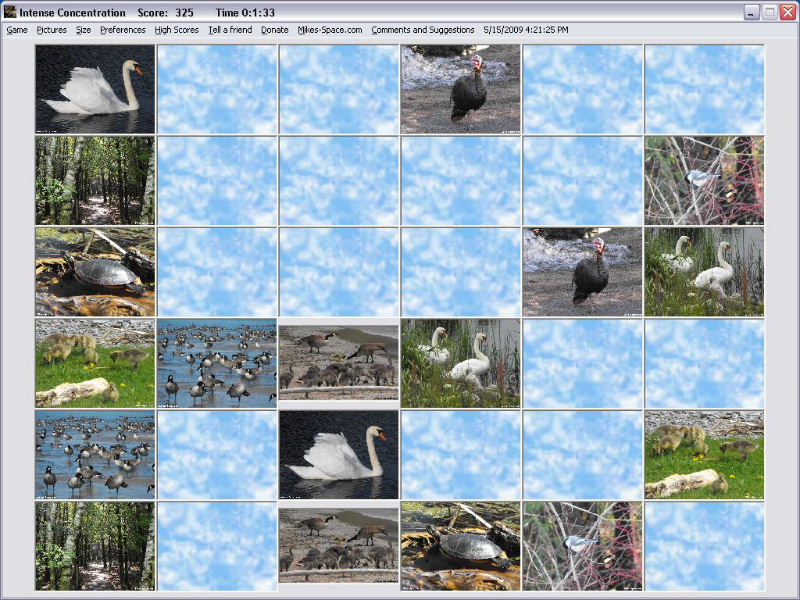Open the Game menu

[17, 30]
